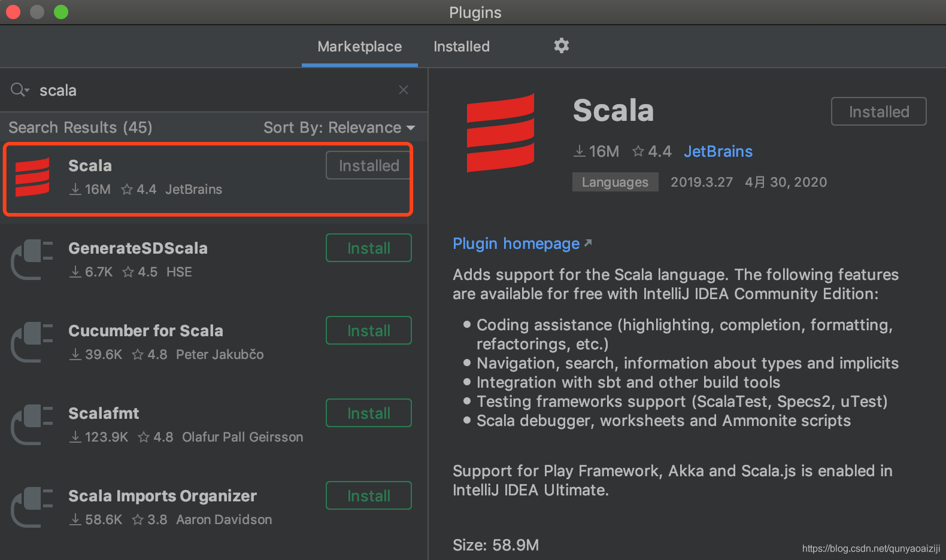Install the Scala Imports Organizer plugin
This screenshot has height=560, width=946.
click(368, 496)
